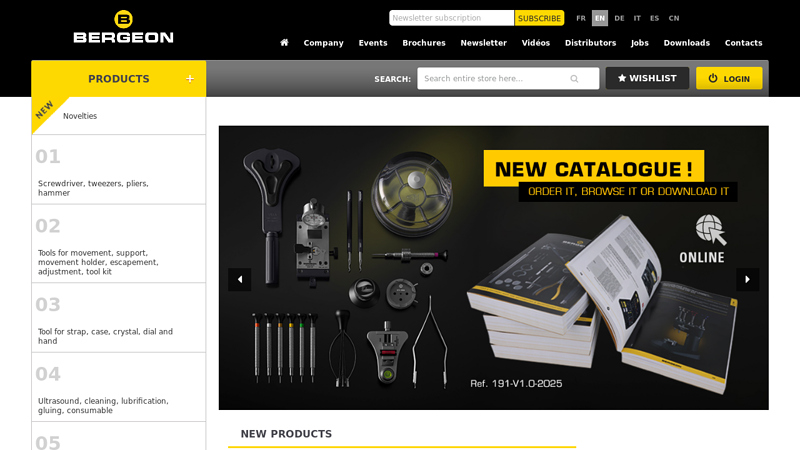
Task: Click the home icon in navigation bar
Action: [x=284, y=42]
